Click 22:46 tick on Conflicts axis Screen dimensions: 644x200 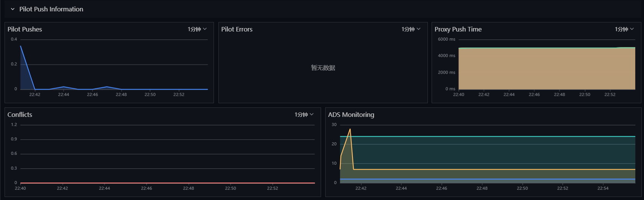(147, 188)
